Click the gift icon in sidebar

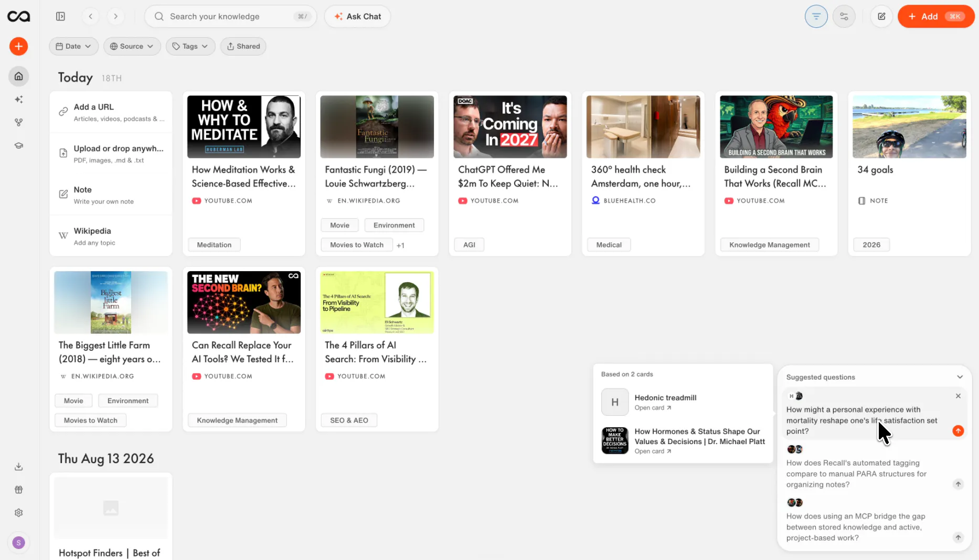tap(18, 490)
